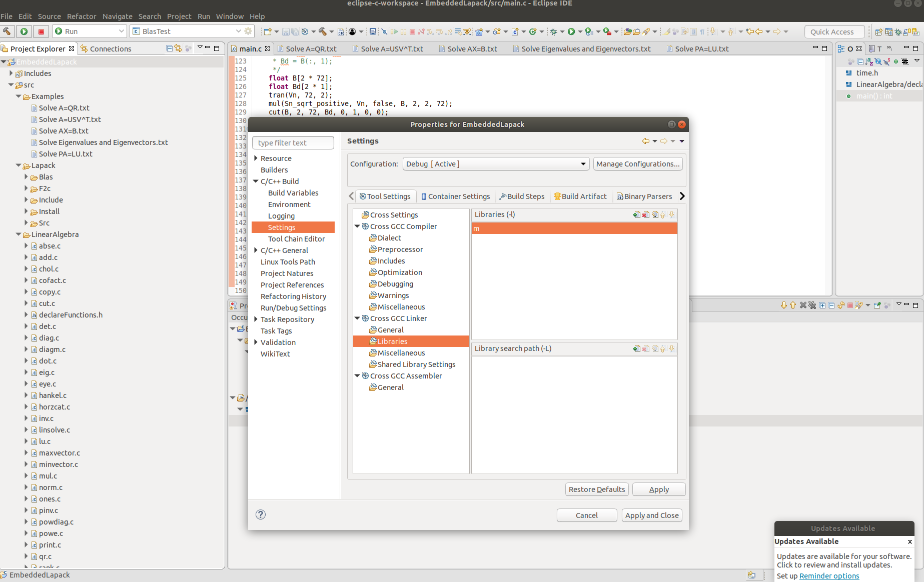Click the red Stop launch button

tap(42, 31)
